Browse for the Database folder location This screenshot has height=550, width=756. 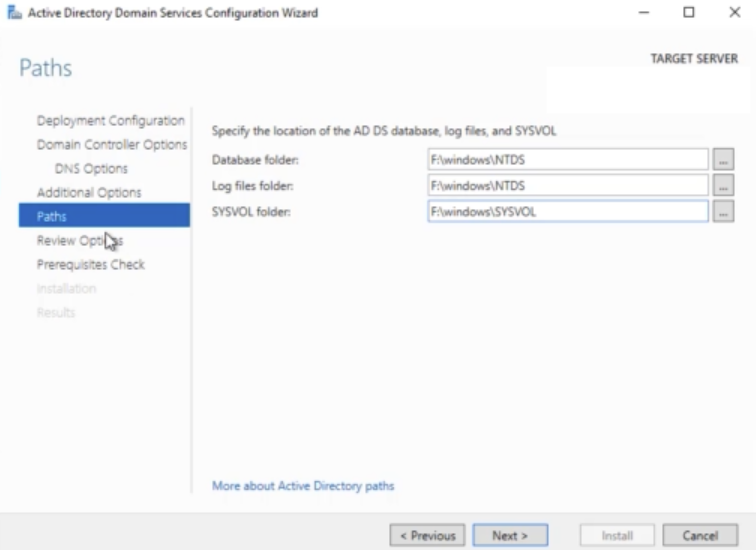pyautogui.click(x=723, y=160)
